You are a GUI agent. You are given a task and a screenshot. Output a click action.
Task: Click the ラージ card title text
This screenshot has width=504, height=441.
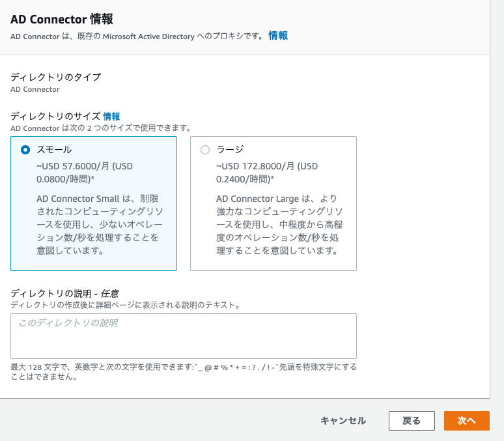[x=230, y=150]
